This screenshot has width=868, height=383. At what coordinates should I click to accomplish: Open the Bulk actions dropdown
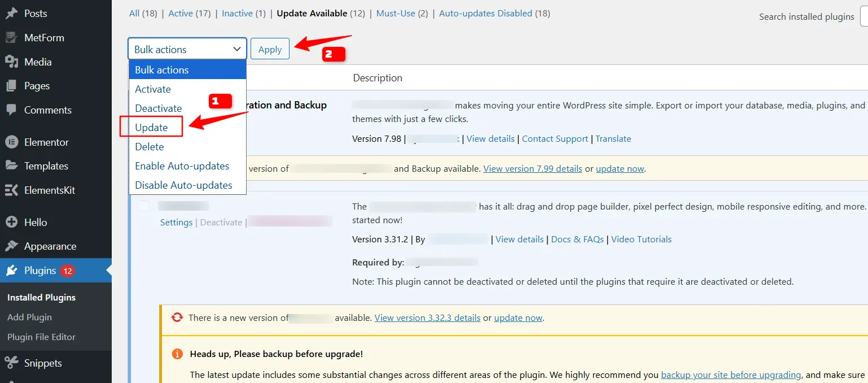(187, 49)
